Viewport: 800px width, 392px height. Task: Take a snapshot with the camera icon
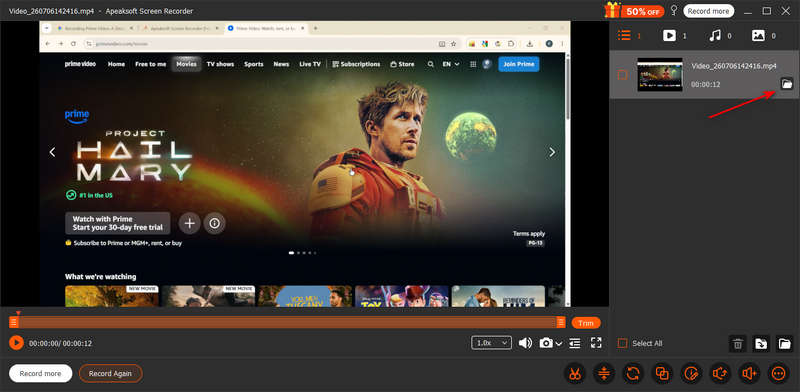point(546,343)
